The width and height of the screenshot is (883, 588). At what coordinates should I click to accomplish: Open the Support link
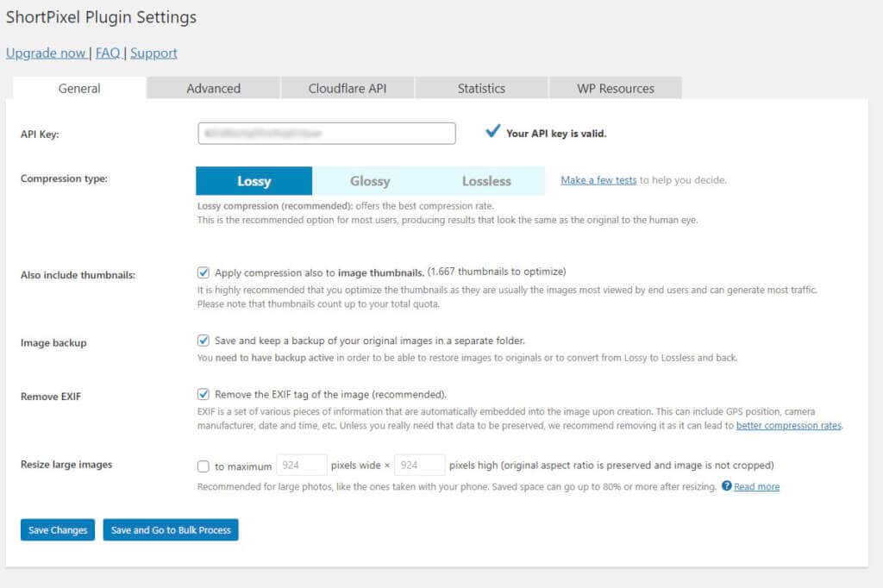(x=153, y=53)
